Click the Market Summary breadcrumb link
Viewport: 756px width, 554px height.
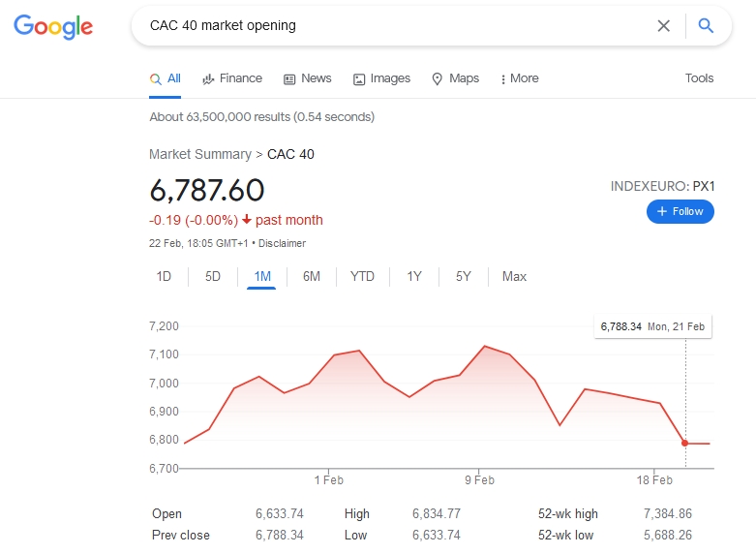199,154
